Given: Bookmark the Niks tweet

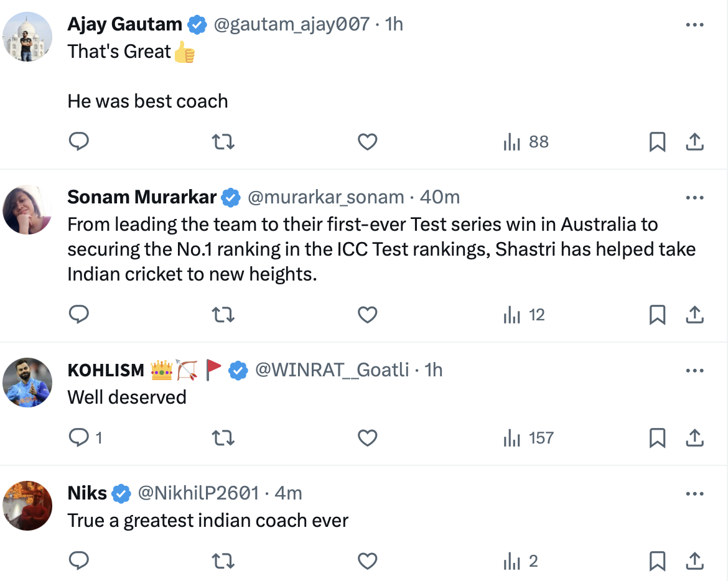Looking at the screenshot, I should pos(657,562).
